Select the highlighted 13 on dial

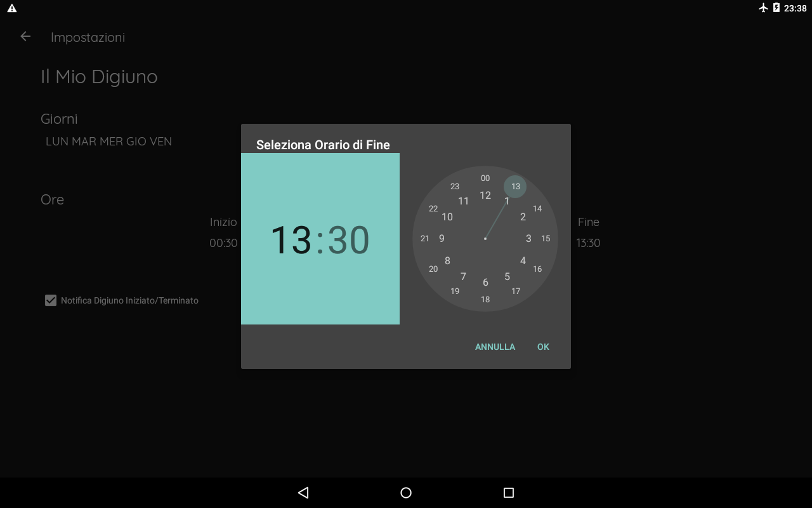[515, 187]
